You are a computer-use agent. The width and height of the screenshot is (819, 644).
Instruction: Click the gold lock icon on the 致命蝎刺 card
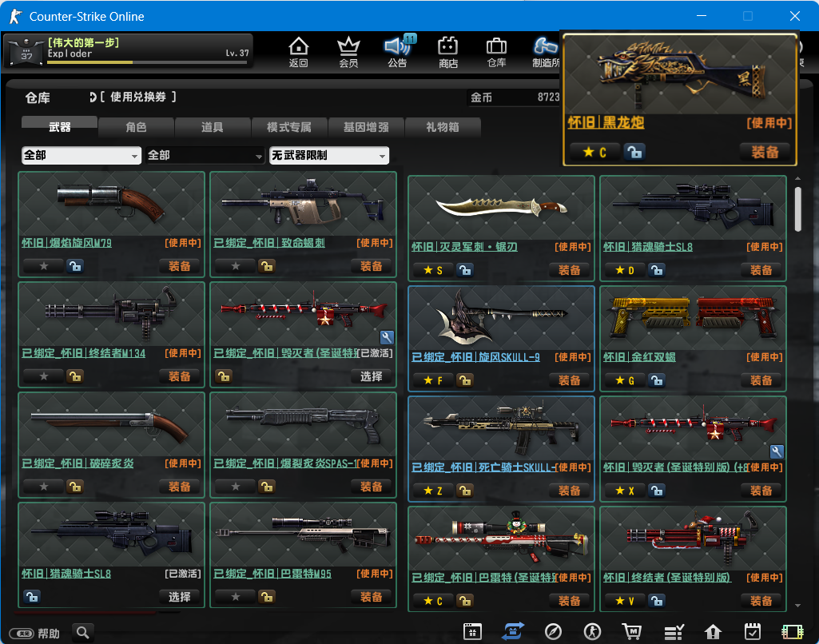[x=267, y=266]
